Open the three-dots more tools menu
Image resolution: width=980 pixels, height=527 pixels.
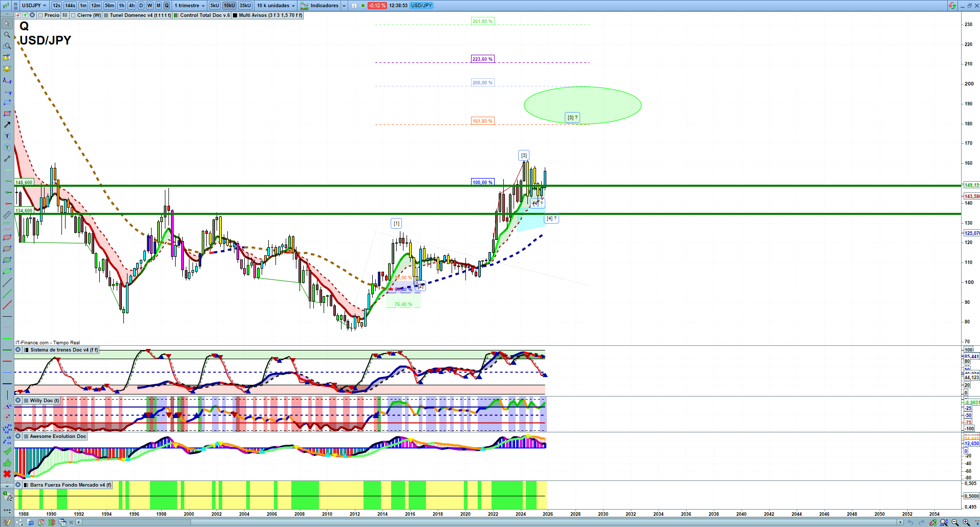tap(7, 511)
